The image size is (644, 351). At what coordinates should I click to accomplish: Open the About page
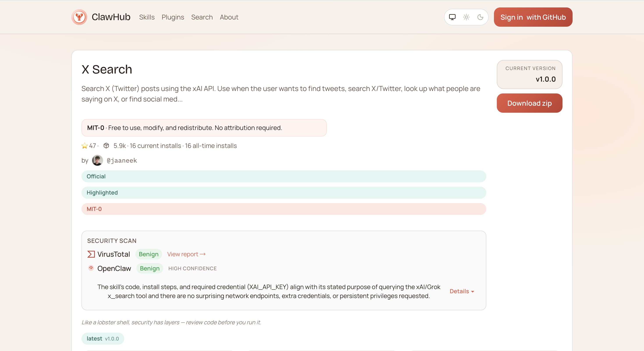tap(229, 17)
